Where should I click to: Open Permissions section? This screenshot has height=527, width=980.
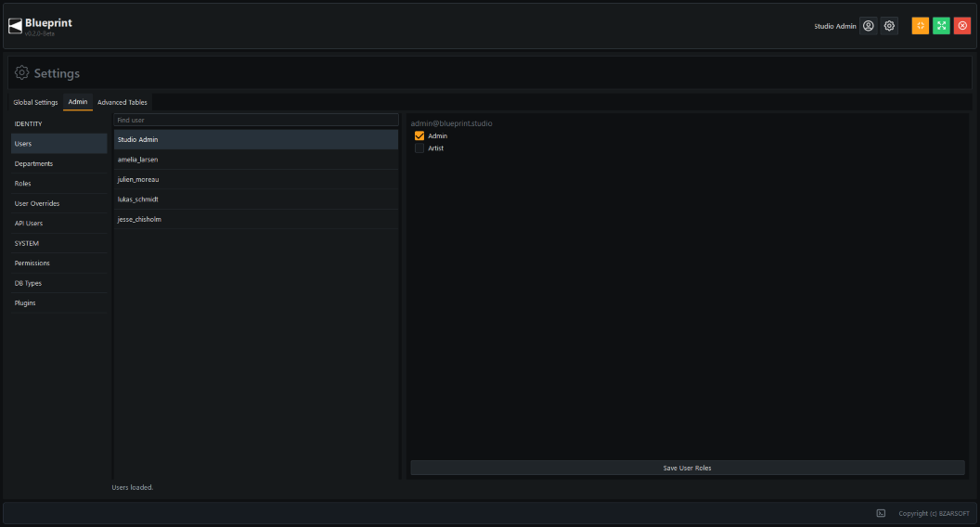[58, 263]
